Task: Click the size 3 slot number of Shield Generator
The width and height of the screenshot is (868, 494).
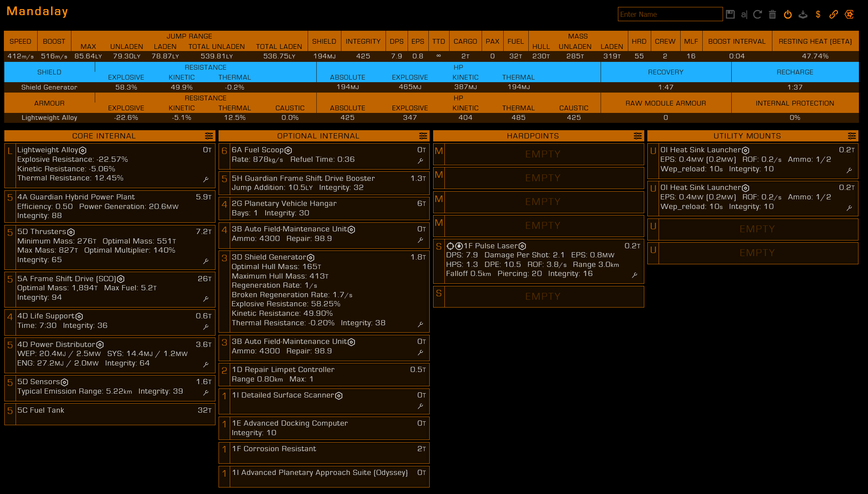Action: click(x=224, y=258)
